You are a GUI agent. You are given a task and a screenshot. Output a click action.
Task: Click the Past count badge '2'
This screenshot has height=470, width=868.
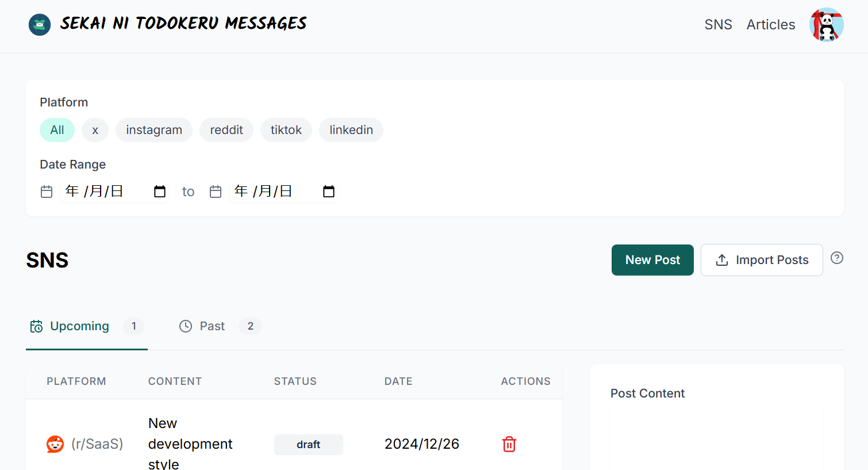point(251,326)
